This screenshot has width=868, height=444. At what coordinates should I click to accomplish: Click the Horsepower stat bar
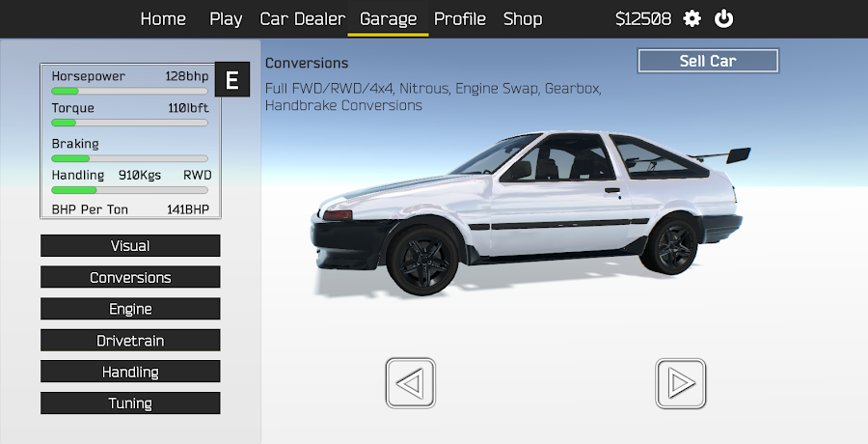[x=129, y=91]
